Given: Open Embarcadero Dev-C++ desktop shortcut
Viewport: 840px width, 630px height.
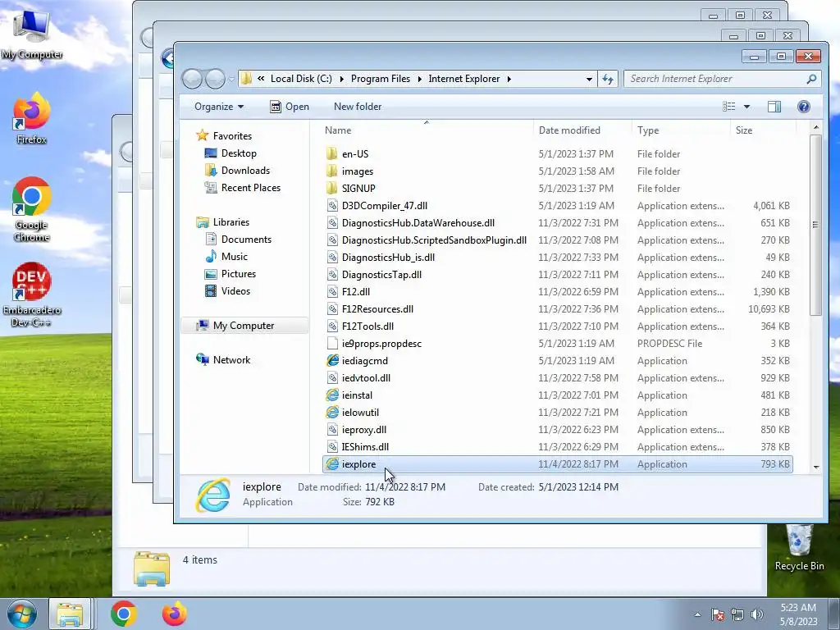Looking at the screenshot, I should [32, 294].
